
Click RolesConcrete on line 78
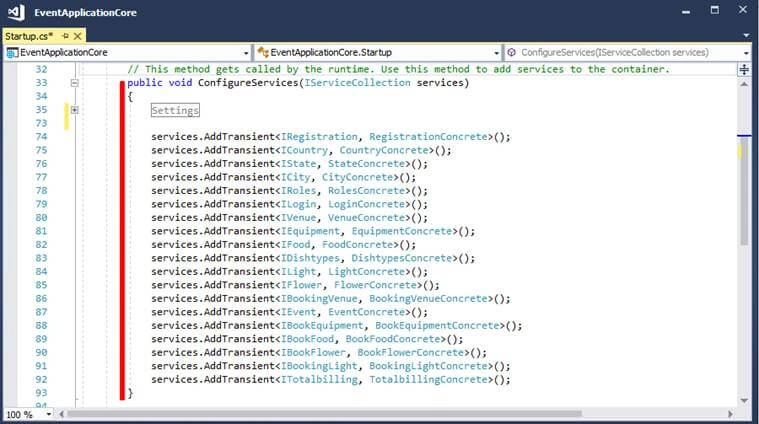tap(366, 191)
